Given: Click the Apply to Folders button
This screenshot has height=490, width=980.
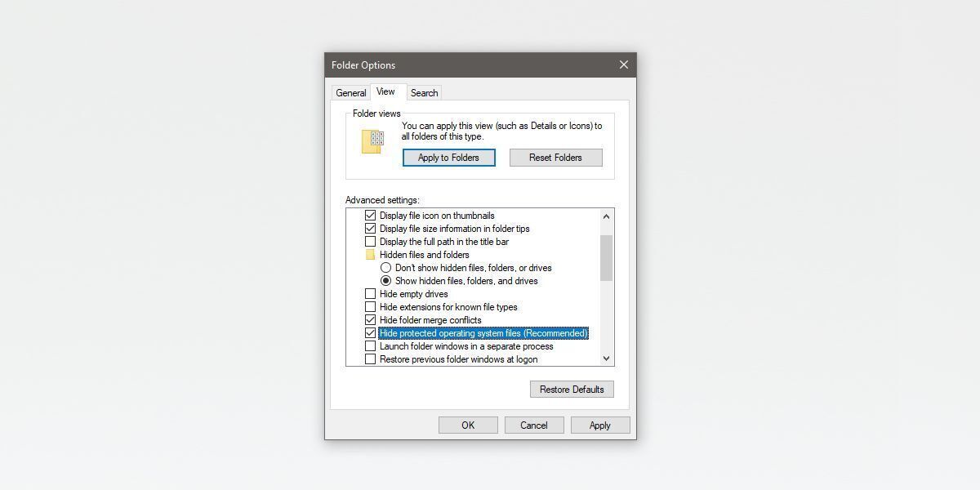Looking at the screenshot, I should click(x=448, y=158).
